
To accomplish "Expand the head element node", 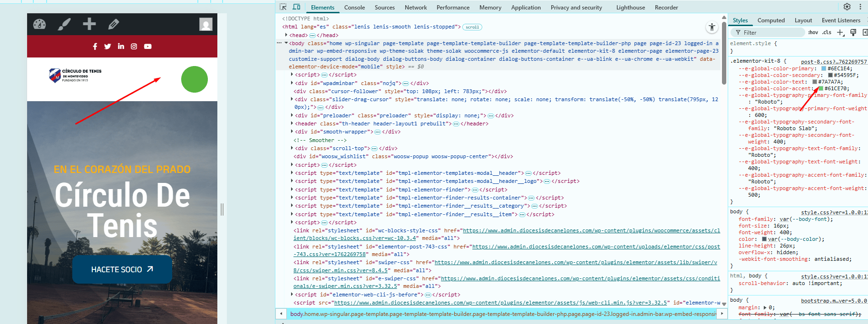I will 286,35.
